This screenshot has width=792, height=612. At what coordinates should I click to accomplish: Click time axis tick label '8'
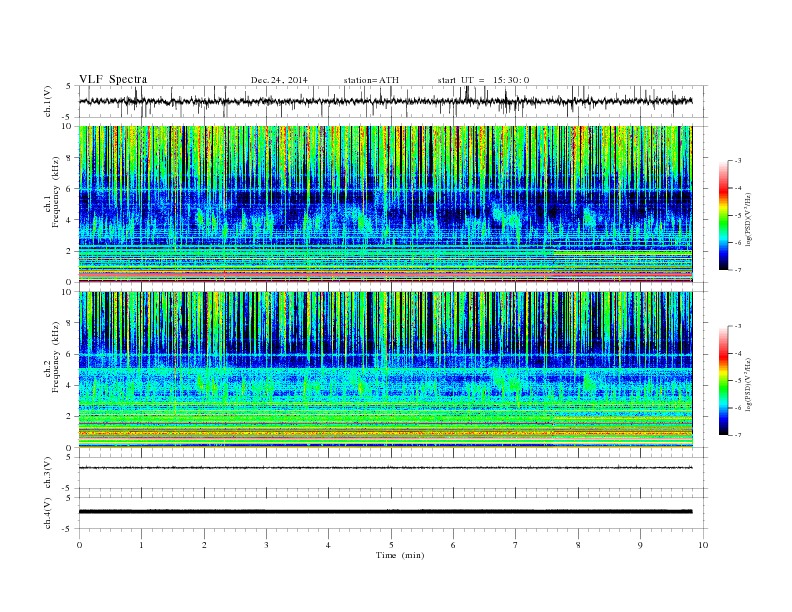578,545
